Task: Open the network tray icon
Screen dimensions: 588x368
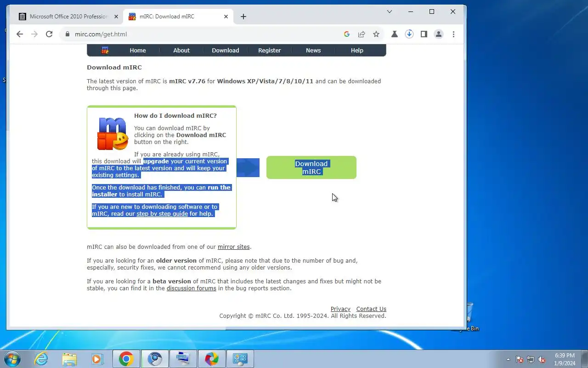Action: 531,359
